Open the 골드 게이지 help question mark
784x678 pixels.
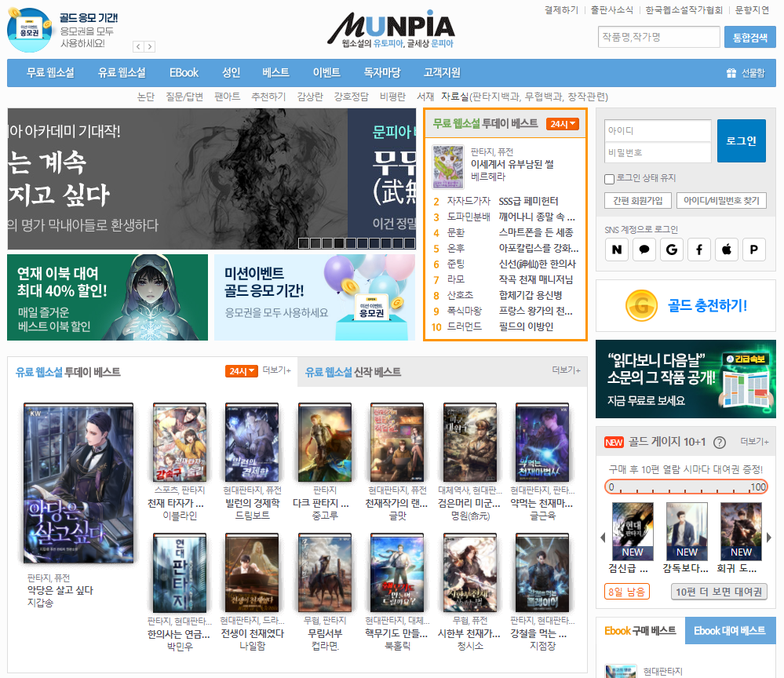point(719,442)
